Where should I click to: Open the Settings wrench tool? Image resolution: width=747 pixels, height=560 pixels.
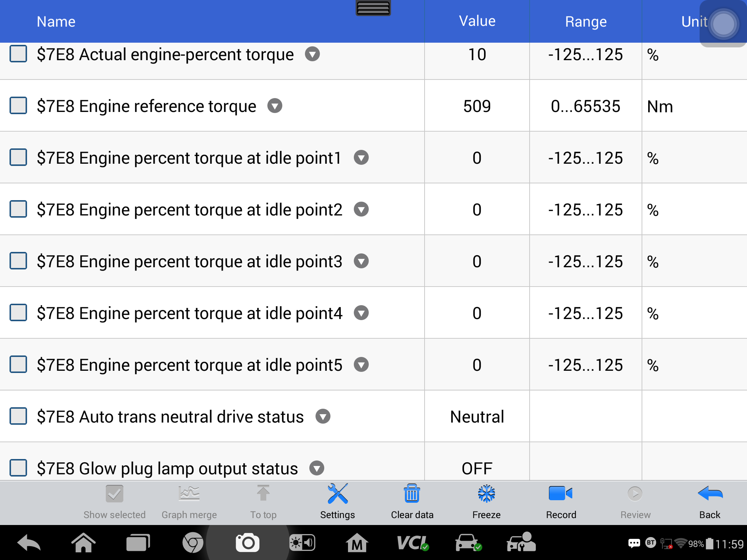pos(337,501)
